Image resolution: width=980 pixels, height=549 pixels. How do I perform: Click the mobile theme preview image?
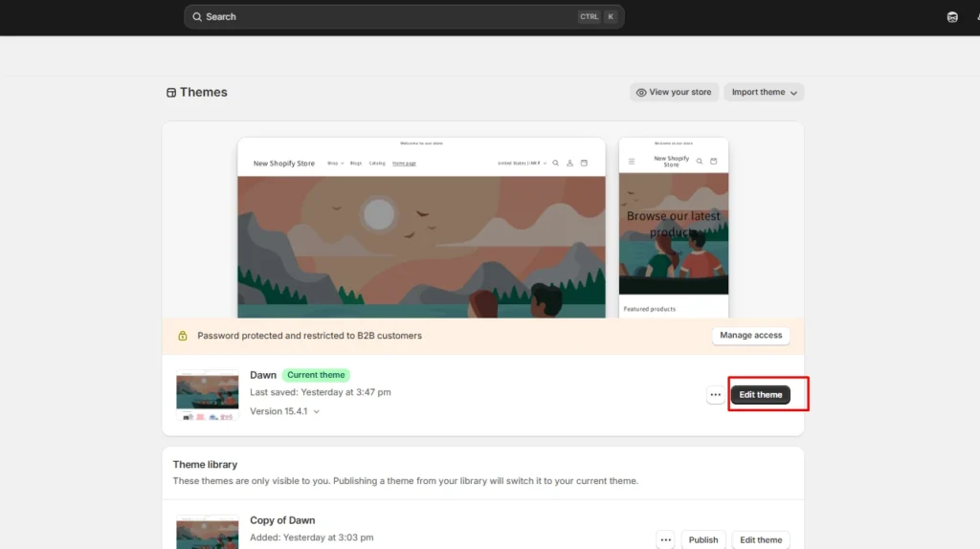tap(674, 228)
